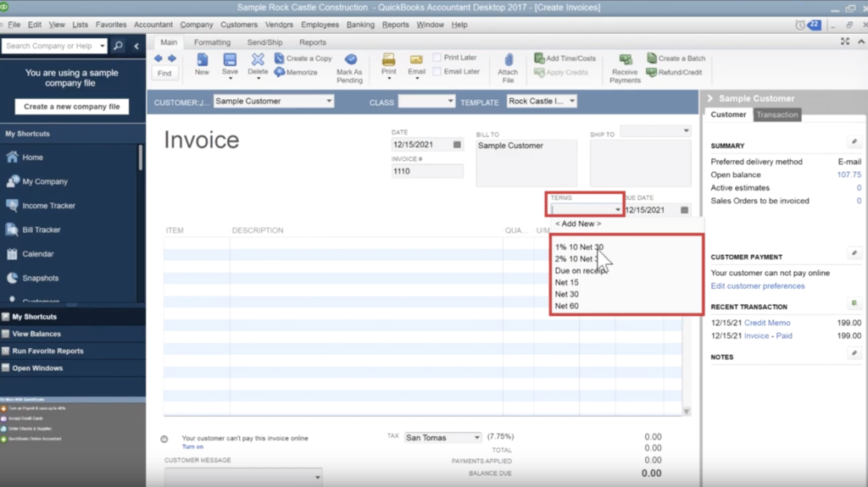Open reminders clock icon in menu bar
This screenshot has height=487, width=868.
(x=800, y=25)
